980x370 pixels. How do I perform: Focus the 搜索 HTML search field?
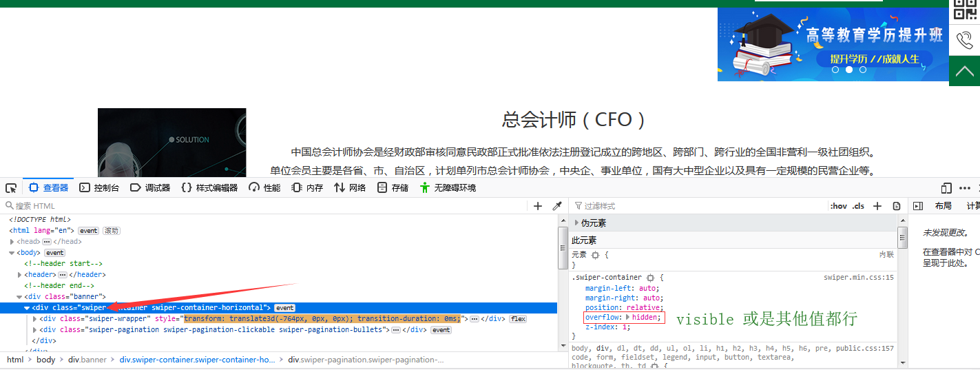265,205
